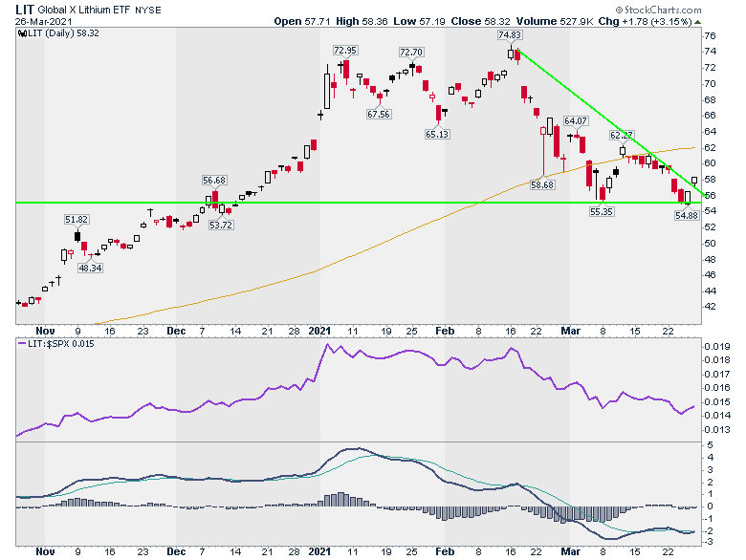This screenshot has width=746, height=560.
Task: Click the 0.019 tick on ratio scale
Action: [x=717, y=347]
